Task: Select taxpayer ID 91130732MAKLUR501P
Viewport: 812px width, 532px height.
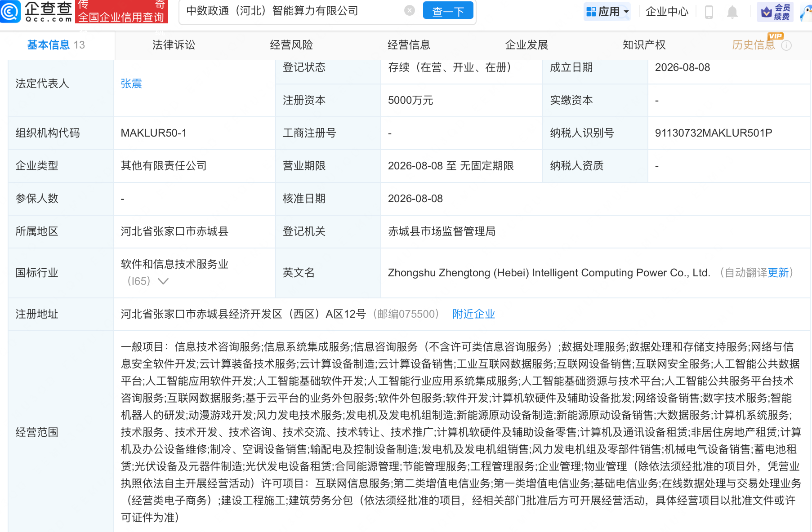Action: 714,133
